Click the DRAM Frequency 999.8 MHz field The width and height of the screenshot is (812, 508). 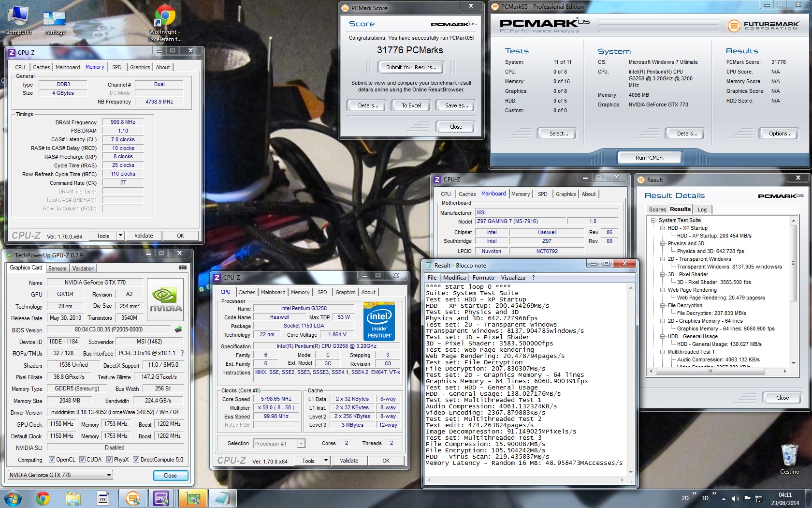[x=123, y=122]
